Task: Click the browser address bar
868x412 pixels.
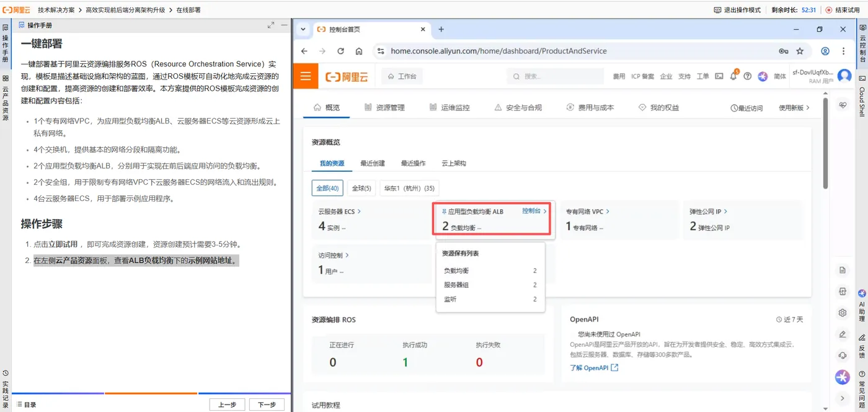Action: 573,51
